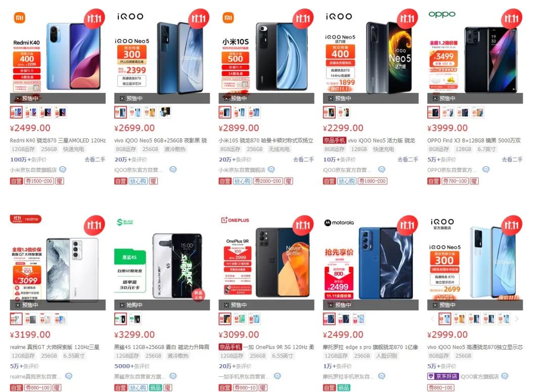
Task: Select second color thumbnail under Redmi K40
Action: [x=31, y=112]
